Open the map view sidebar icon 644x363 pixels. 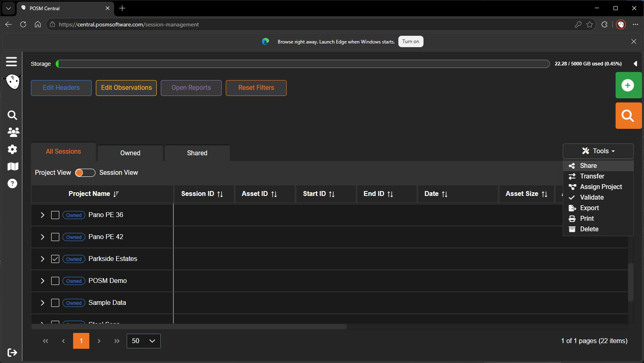[x=13, y=166]
